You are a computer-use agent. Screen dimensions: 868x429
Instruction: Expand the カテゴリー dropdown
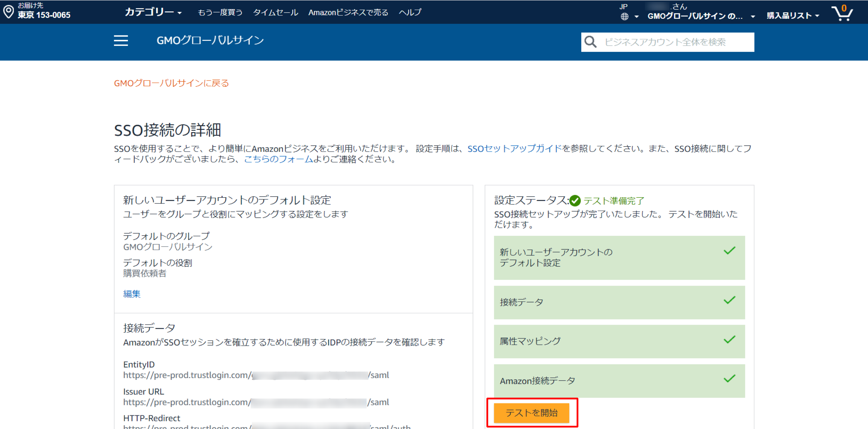[153, 12]
